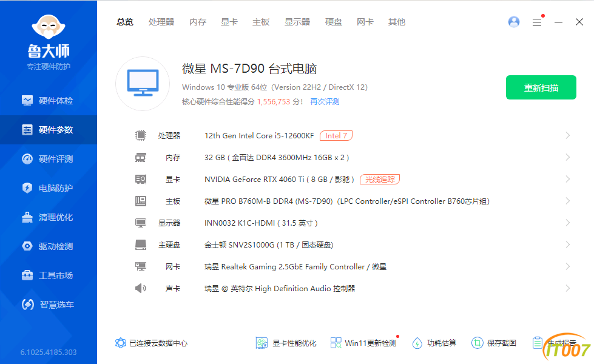This screenshot has height=364, width=594.
Task: Open 硬件体检 in the sidebar
Action: 49,101
